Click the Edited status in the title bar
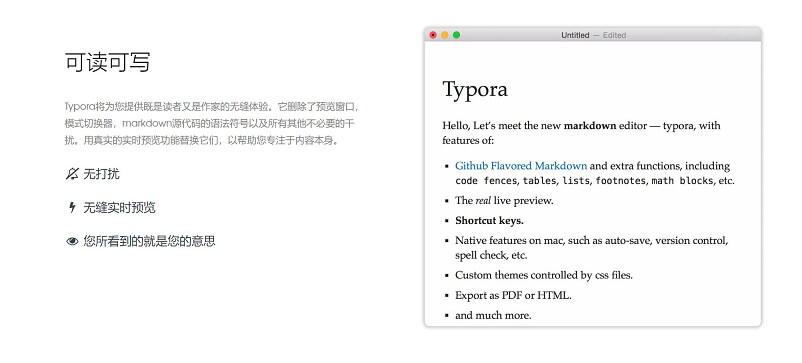The height and width of the screenshot is (363, 802). [x=614, y=35]
